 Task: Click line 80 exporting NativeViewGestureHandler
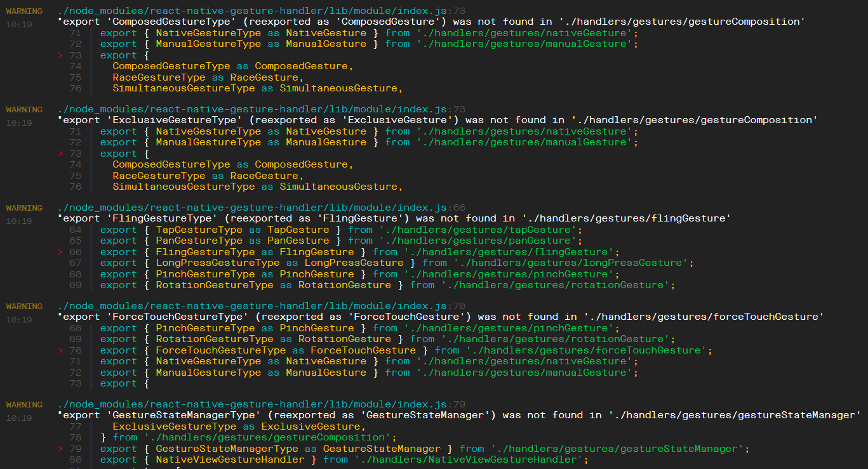coord(344,459)
